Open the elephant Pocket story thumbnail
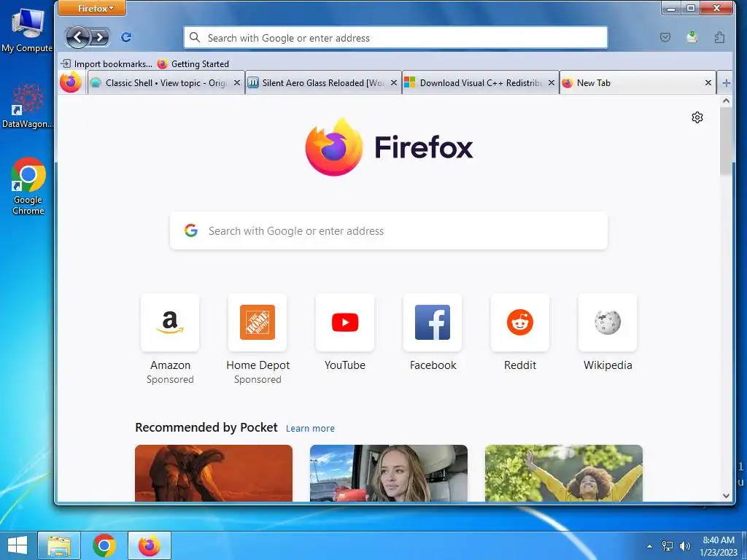 [x=214, y=472]
